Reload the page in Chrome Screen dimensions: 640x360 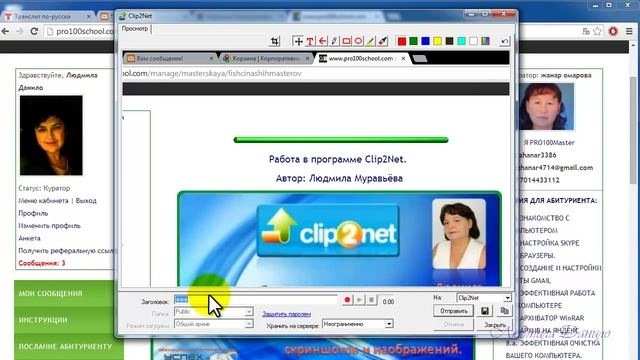34,31
